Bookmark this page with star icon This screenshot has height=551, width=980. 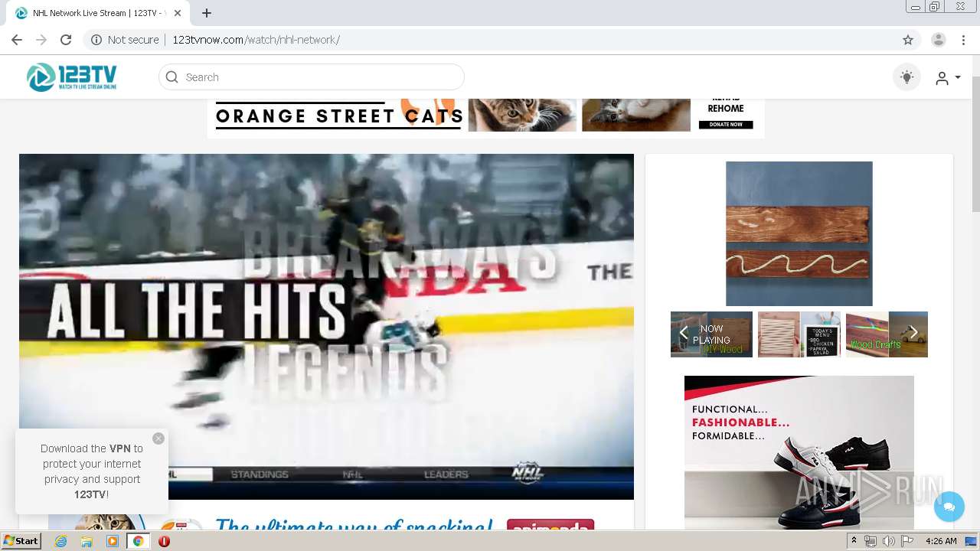point(908,40)
